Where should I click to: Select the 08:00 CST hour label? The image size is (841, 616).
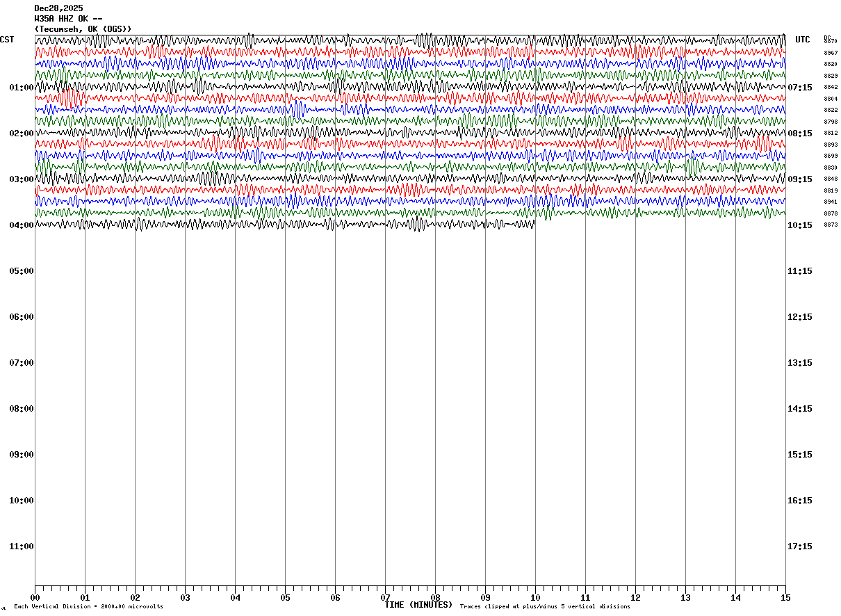click(22, 409)
